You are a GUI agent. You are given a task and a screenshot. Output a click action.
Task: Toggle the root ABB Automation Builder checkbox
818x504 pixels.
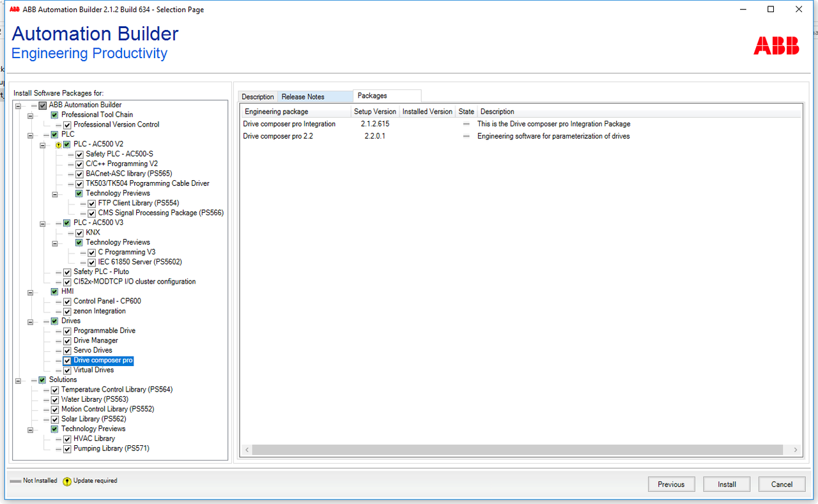pos(43,105)
